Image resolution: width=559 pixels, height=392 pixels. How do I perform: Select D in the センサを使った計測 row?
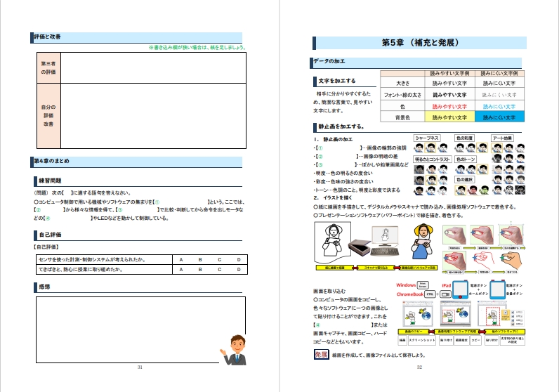(239, 260)
